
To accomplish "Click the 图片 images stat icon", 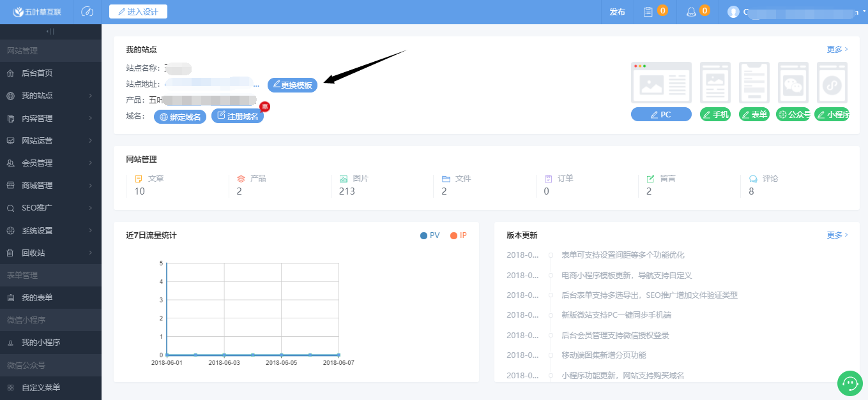I will point(344,179).
